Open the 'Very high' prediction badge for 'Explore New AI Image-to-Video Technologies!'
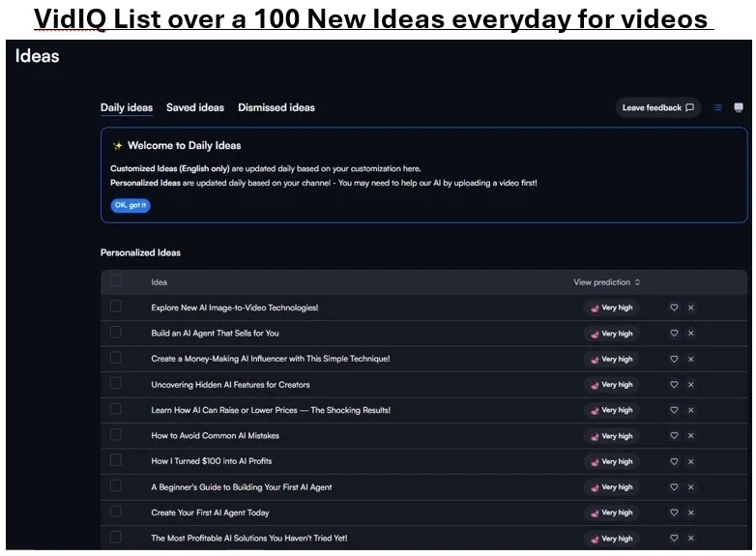 [611, 307]
